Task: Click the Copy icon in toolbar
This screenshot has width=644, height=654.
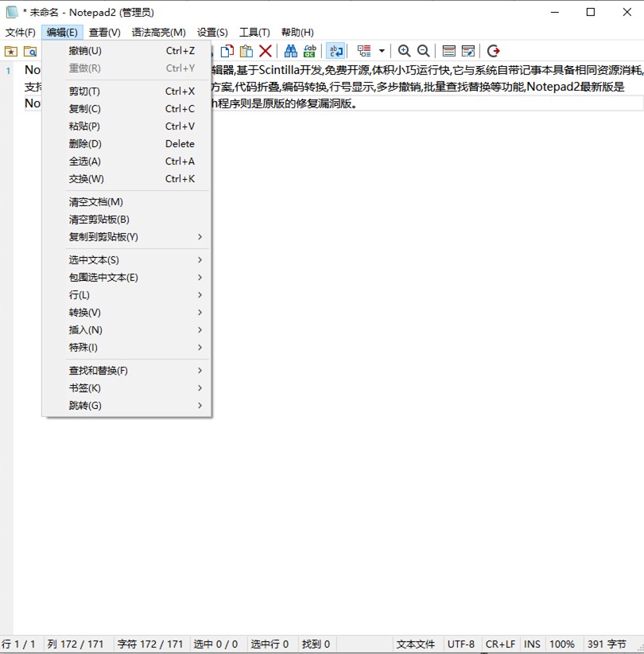Action: point(227,51)
